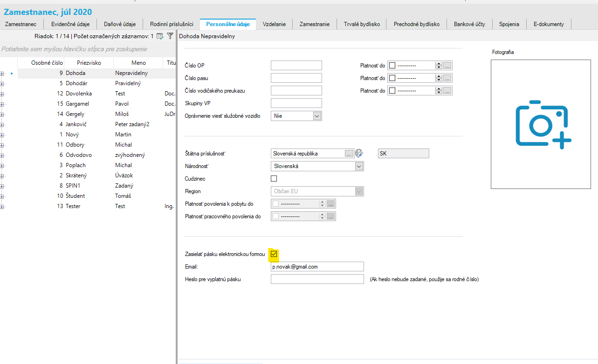
Task: Enable Číslo pasu Platnosť do date checkbox
Action: click(x=392, y=78)
